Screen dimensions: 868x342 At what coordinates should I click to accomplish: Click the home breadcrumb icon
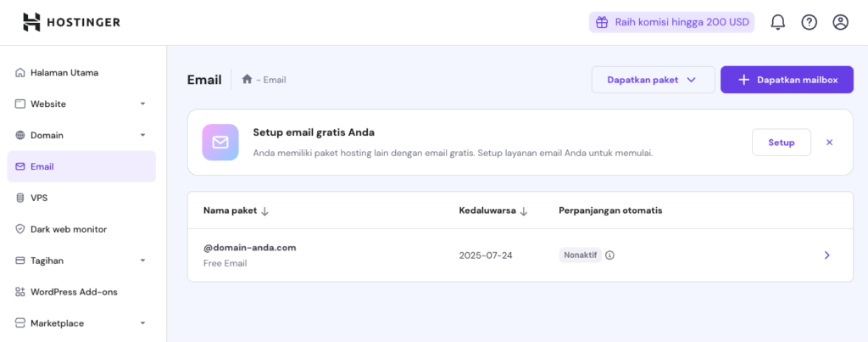247,80
